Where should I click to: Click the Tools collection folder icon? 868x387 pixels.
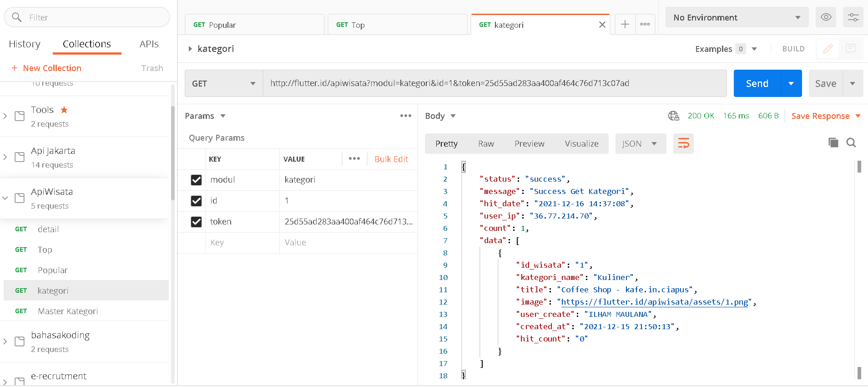point(20,116)
